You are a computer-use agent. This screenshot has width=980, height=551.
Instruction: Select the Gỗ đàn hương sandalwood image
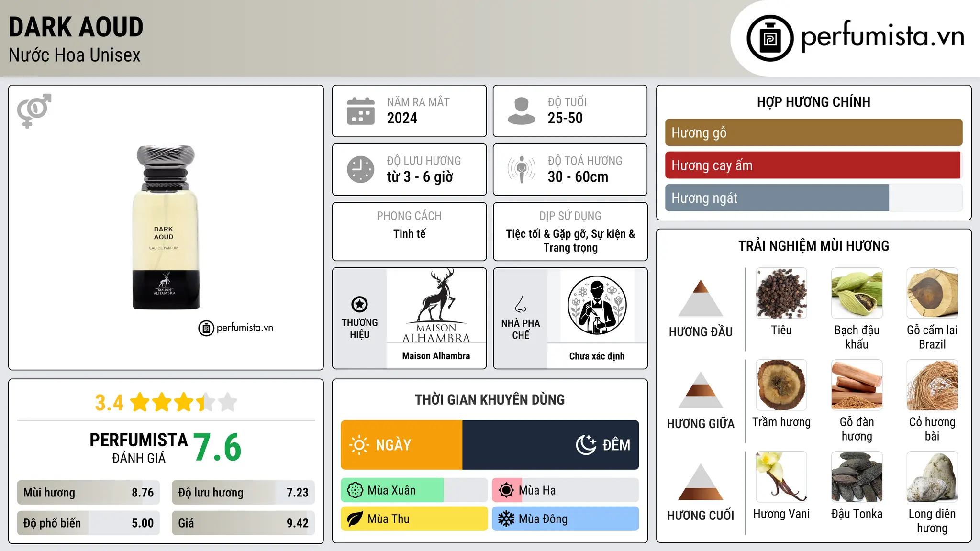point(857,385)
